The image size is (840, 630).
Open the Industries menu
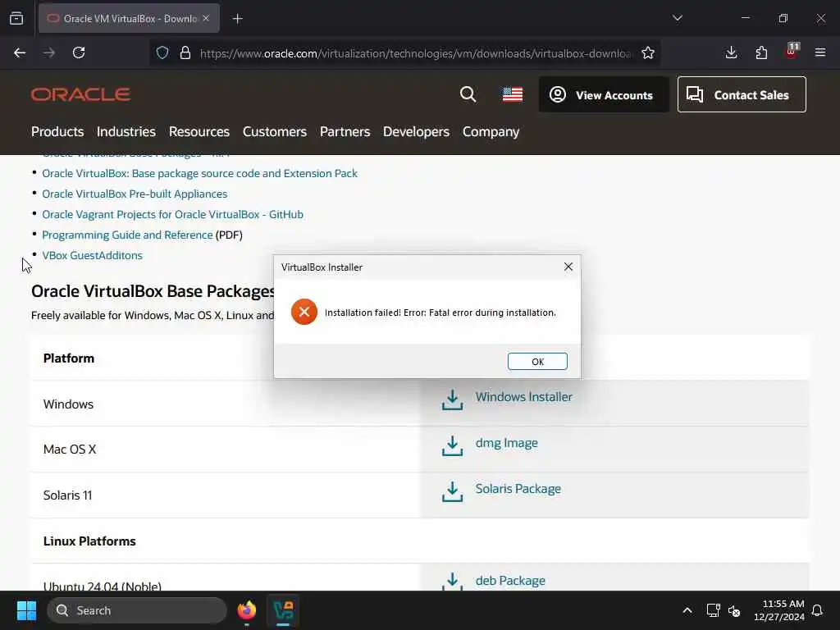click(x=126, y=132)
